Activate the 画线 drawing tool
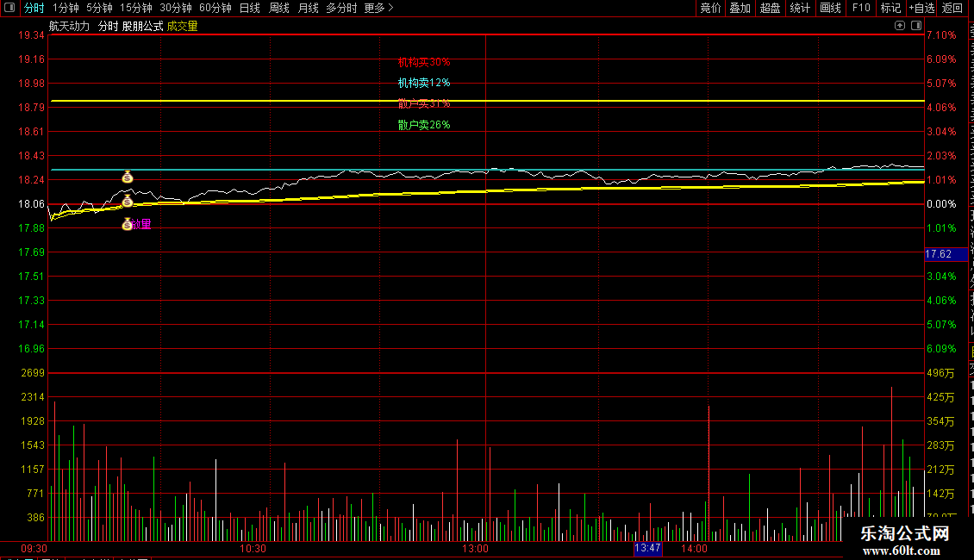 (831, 8)
